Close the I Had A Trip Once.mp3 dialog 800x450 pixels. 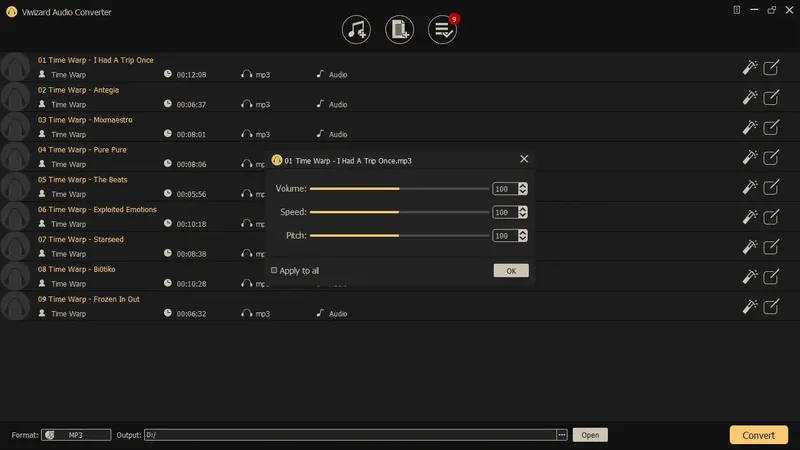[x=524, y=159]
